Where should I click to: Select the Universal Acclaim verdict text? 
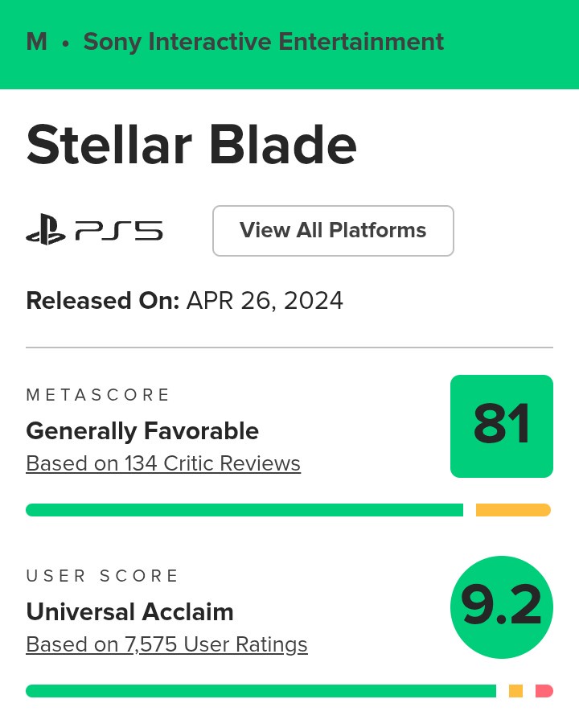129,612
